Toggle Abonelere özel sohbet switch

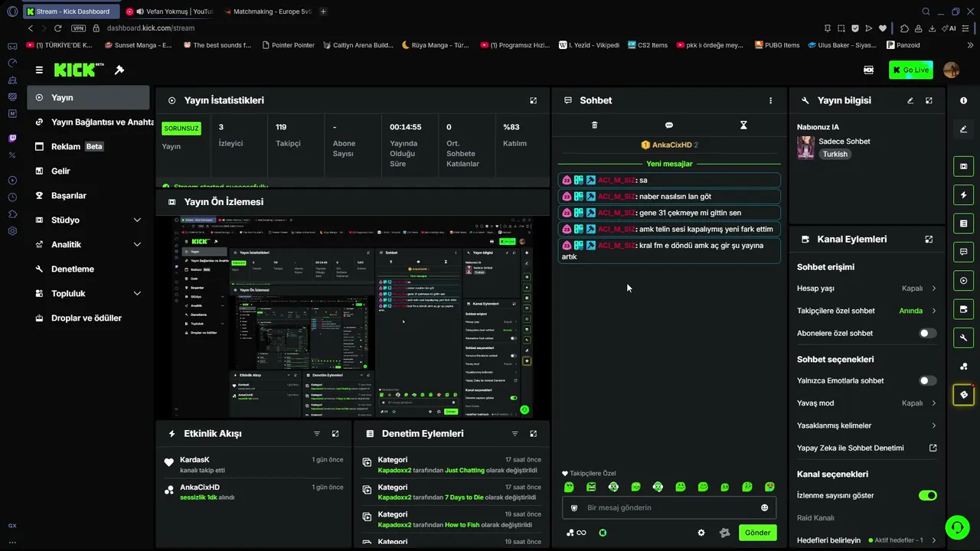[927, 333]
